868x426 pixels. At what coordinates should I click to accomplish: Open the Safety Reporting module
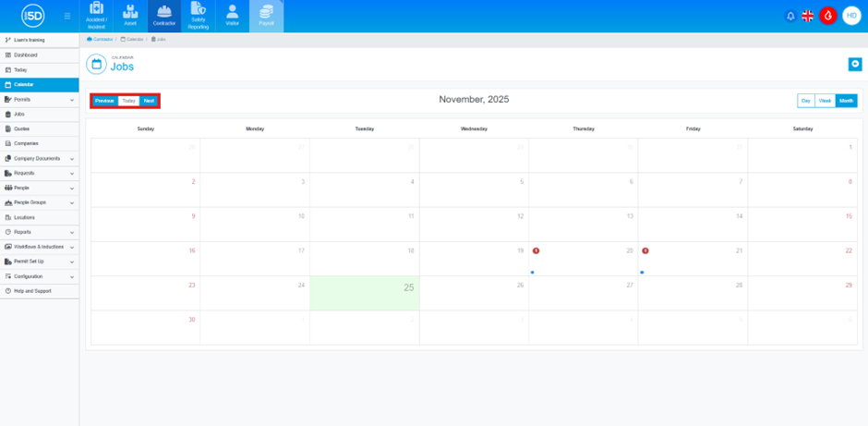(x=198, y=17)
